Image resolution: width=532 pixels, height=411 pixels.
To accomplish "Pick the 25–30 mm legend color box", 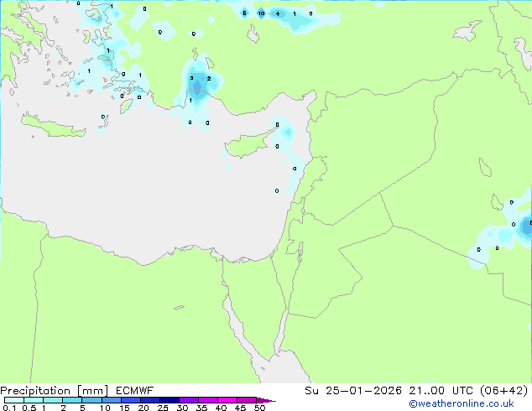I will click(x=169, y=400).
